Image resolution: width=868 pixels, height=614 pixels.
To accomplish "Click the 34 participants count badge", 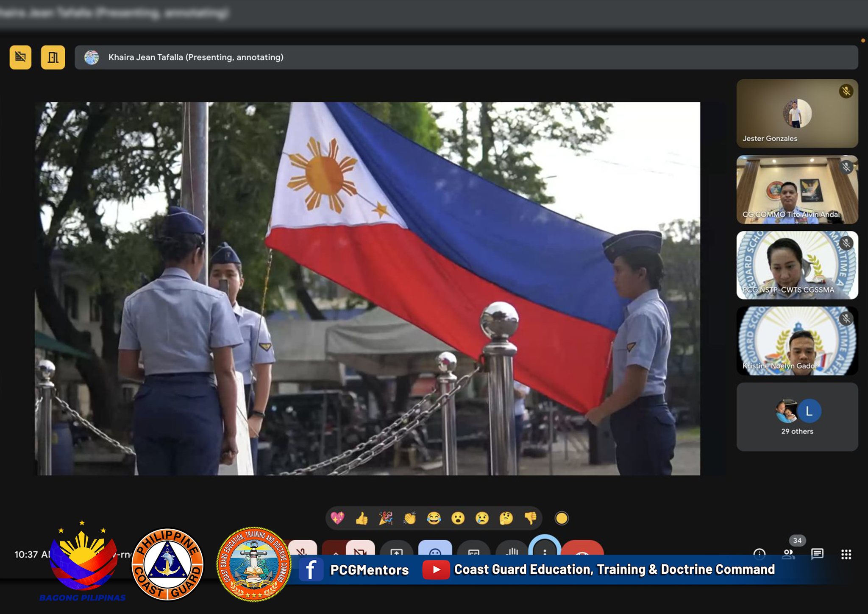I will click(x=797, y=540).
